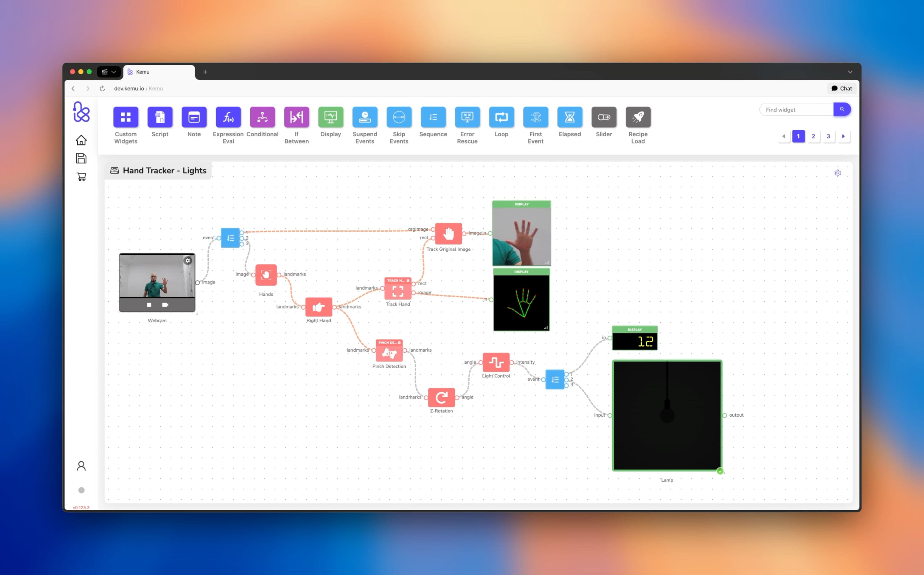Toggle the webcam video feed
The height and width of the screenshot is (575, 924).
[x=165, y=305]
